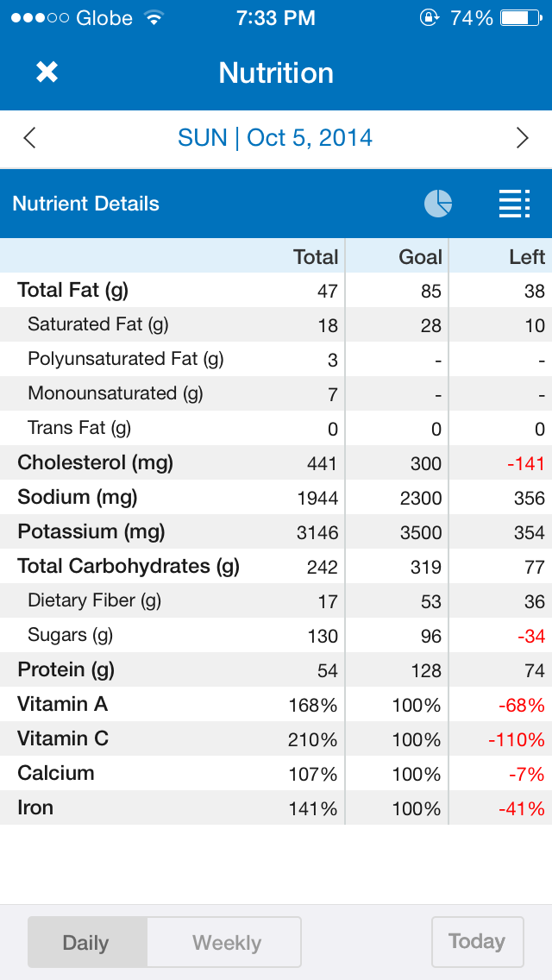Close the Nutrition screen with X icon
Image resolution: width=552 pixels, height=980 pixels.
(47, 72)
